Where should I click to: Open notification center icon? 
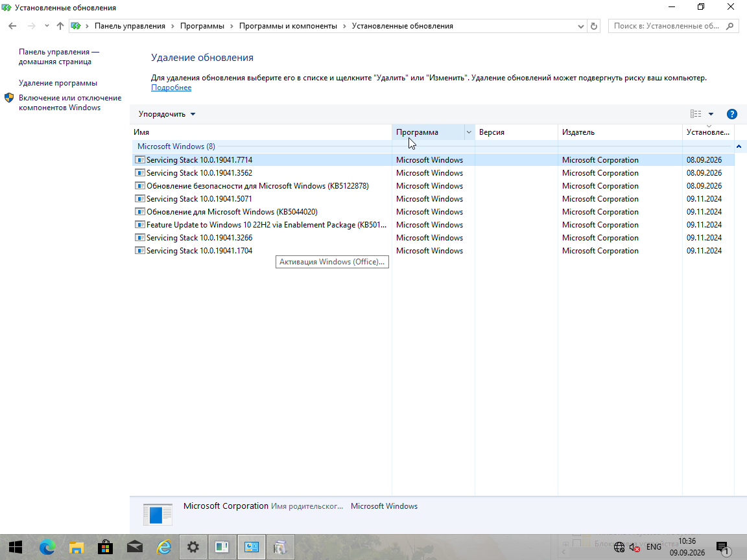point(723,548)
